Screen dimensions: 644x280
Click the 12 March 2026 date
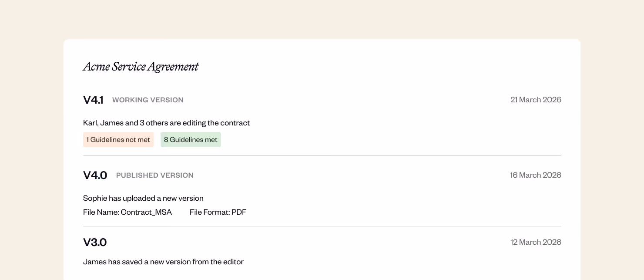(536, 242)
